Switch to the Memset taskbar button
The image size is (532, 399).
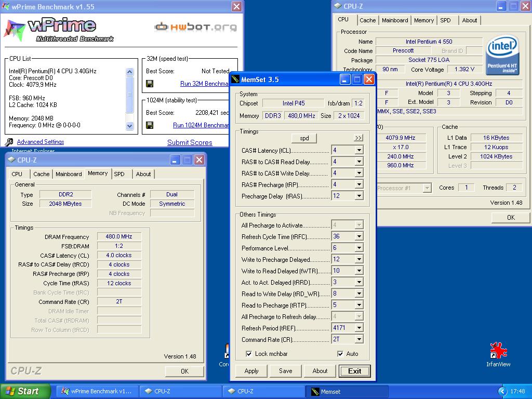[x=347, y=392]
